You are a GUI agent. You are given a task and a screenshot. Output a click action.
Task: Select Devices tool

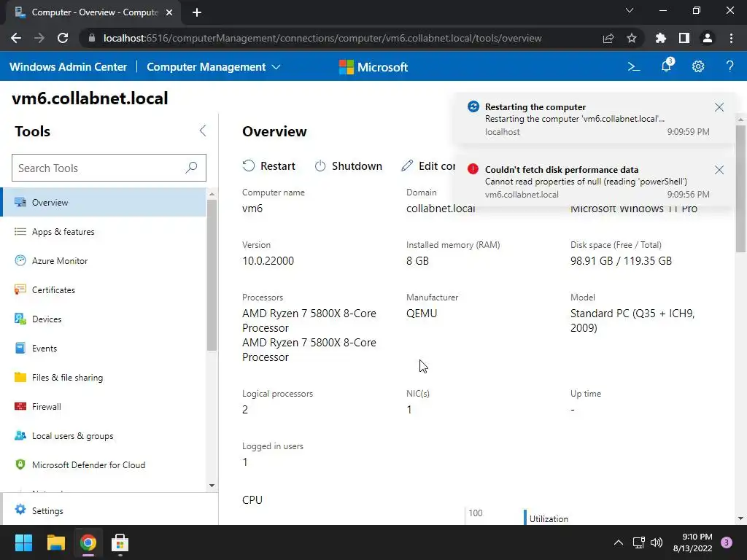tap(104, 319)
